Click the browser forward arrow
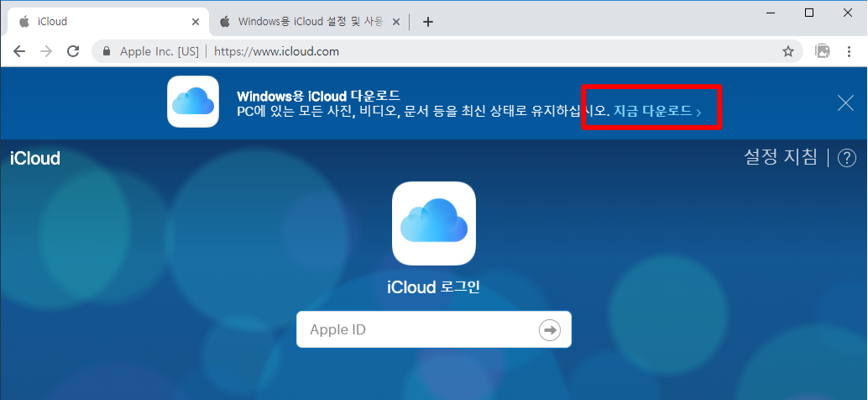Screen dimensions: 868x400 coord(46,51)
